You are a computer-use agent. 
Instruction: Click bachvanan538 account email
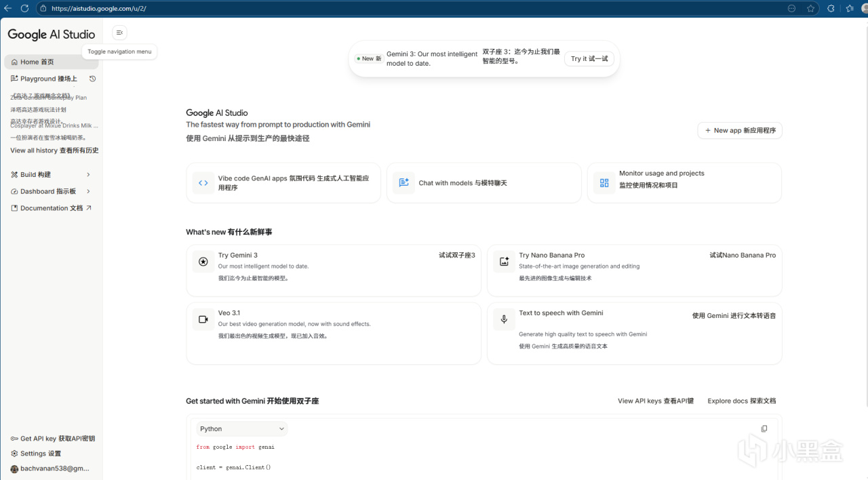55,468
